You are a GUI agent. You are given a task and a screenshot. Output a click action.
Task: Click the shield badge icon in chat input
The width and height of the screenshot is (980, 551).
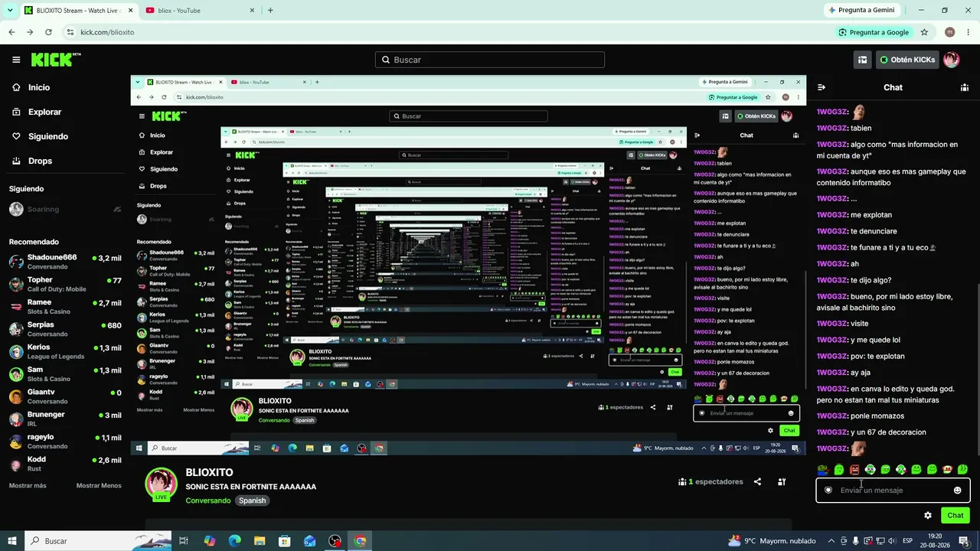tap(828, 491)
